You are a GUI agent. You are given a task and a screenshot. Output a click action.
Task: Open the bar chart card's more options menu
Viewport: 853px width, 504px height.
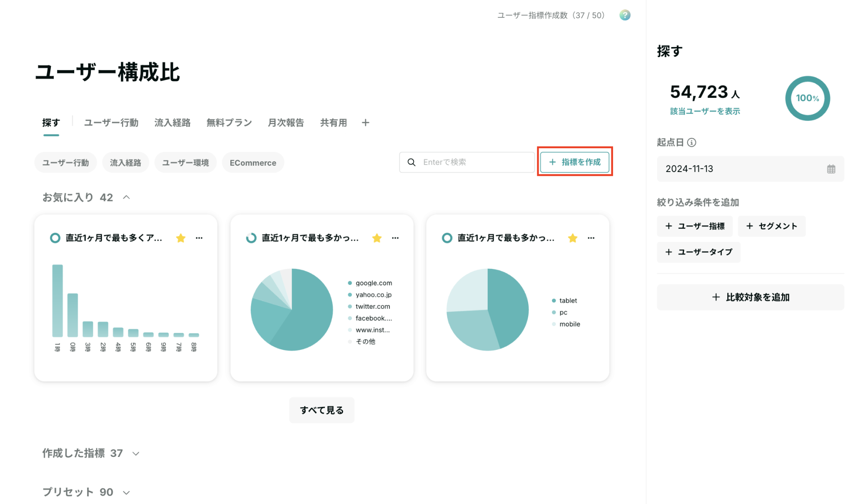coord(199,238)
